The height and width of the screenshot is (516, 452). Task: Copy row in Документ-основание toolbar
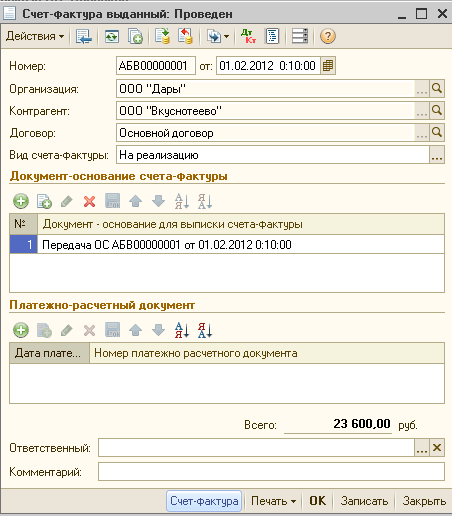[x=44, y=201]
